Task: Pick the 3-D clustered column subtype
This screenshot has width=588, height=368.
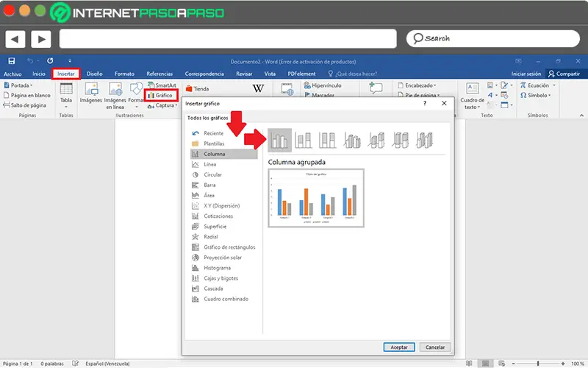Action: pos(352,141)
